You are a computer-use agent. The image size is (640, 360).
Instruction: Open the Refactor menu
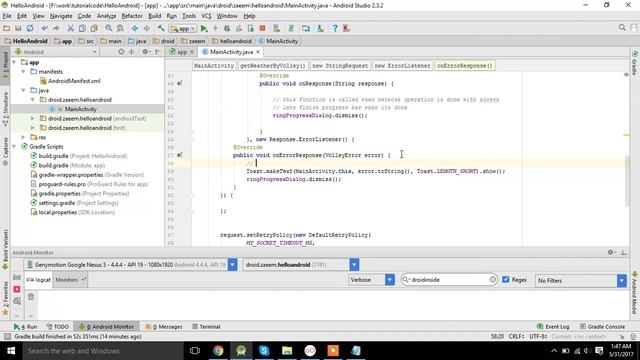click(x=132, y=16)
